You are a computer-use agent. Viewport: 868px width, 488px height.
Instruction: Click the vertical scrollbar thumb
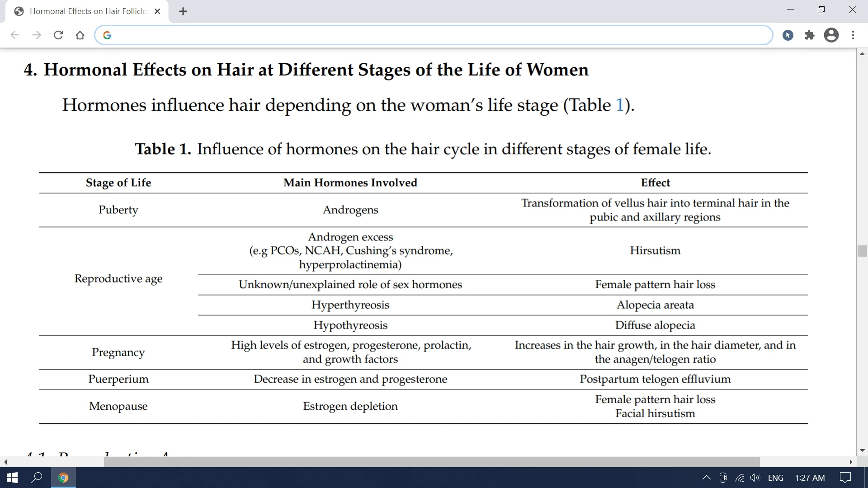pos(862,251)
